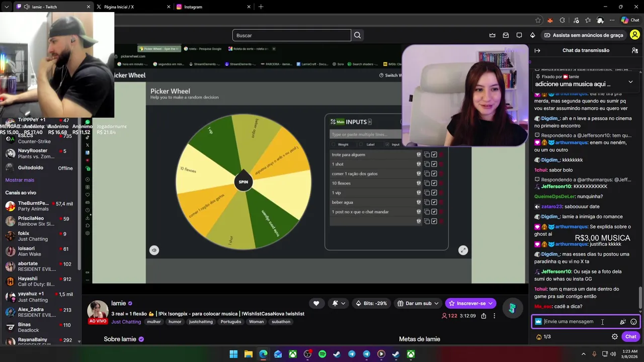This screenshot has height=362, width=644.
Task: Open browser extensions puzzle icon
Action: [x=562, y=20]
